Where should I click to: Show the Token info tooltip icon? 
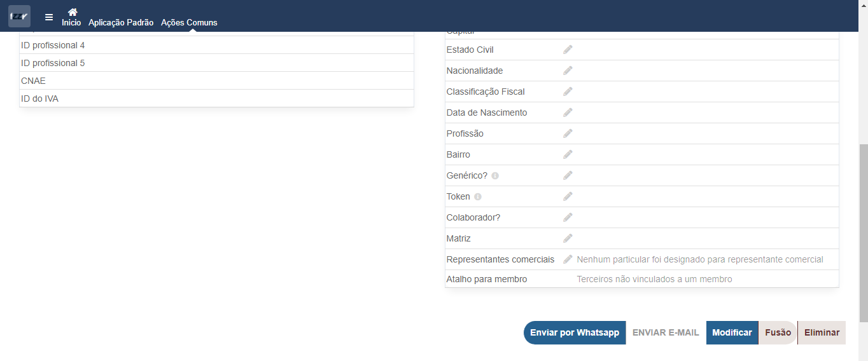[478, 197]
